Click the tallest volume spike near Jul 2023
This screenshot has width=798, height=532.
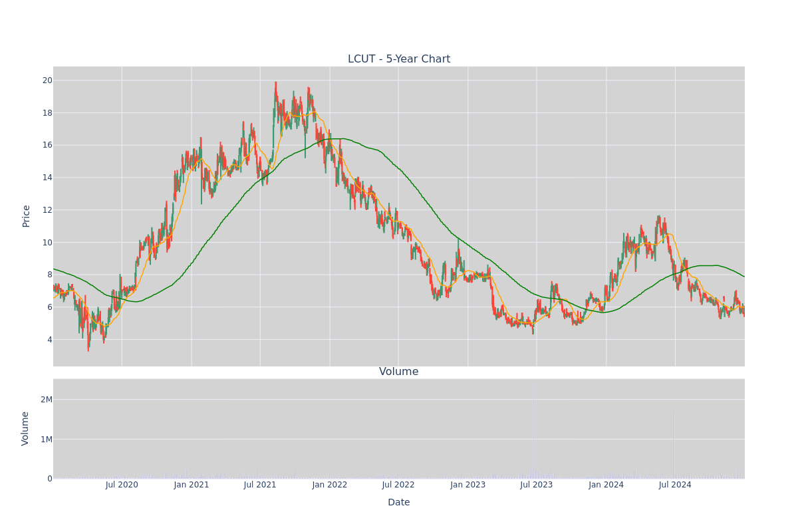(x=533, y=432)
